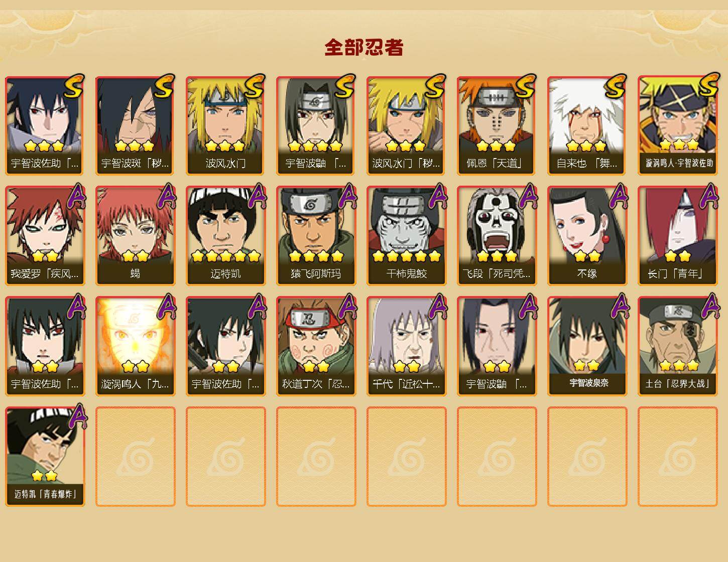
Task: Open the 宇智波泉奈 ninja card
Action: point(587,346)
